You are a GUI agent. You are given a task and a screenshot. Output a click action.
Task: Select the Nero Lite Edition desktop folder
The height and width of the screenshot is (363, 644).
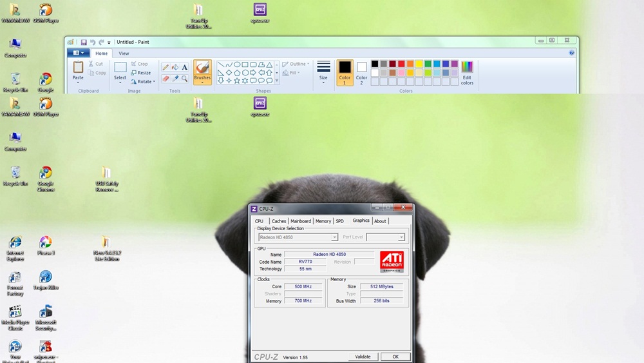click(107, 249)
